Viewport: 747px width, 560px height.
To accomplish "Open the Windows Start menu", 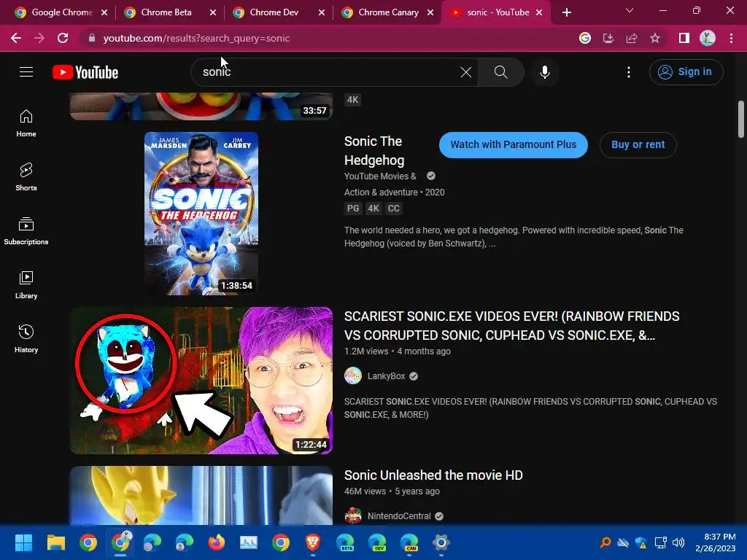I will [23, 542].
